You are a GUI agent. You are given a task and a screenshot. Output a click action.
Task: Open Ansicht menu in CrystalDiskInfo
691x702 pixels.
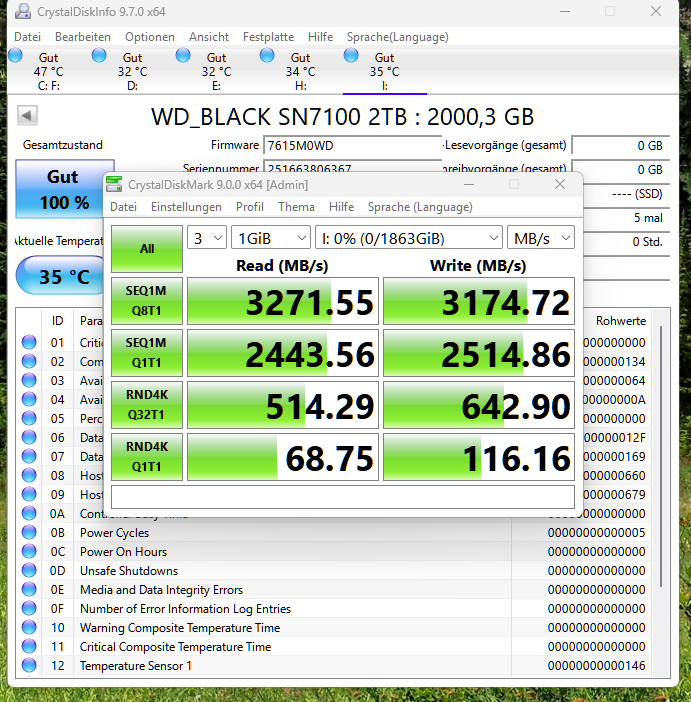209,37
